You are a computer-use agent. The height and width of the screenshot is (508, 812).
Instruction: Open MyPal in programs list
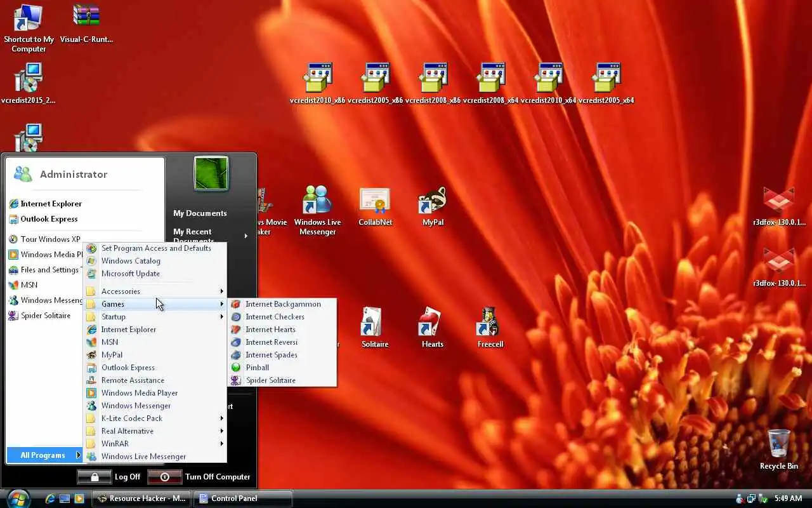pyautogui.click(x=155, y=355)
